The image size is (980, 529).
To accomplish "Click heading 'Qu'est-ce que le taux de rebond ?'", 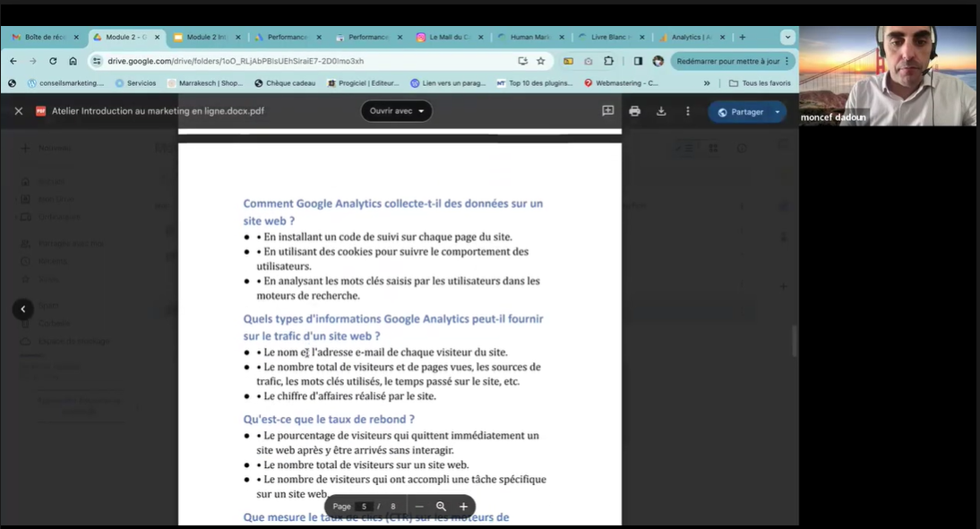I will (x=329, y=420).
